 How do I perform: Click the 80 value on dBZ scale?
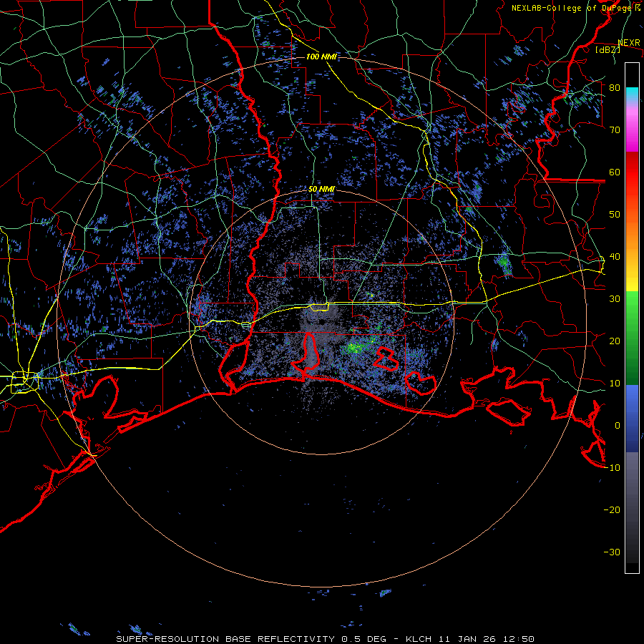[x=615, y=88]
